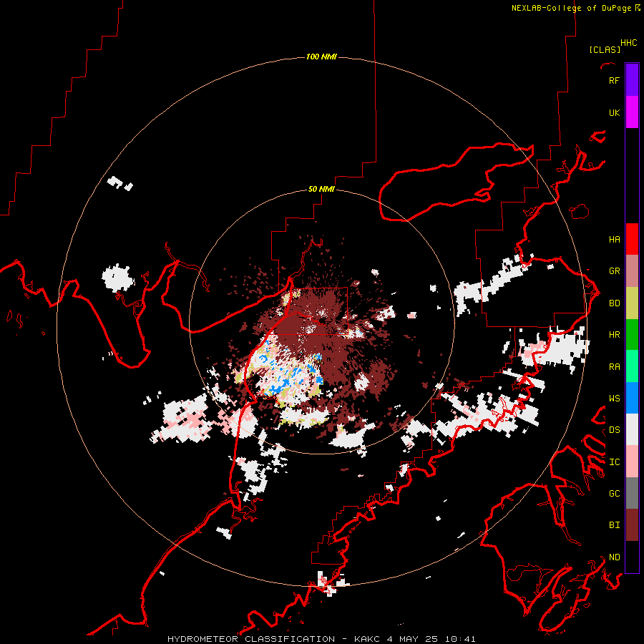Select the GC gray legend swatch
The width and height of the screenshot is (644, 644).
coord(632,493)
